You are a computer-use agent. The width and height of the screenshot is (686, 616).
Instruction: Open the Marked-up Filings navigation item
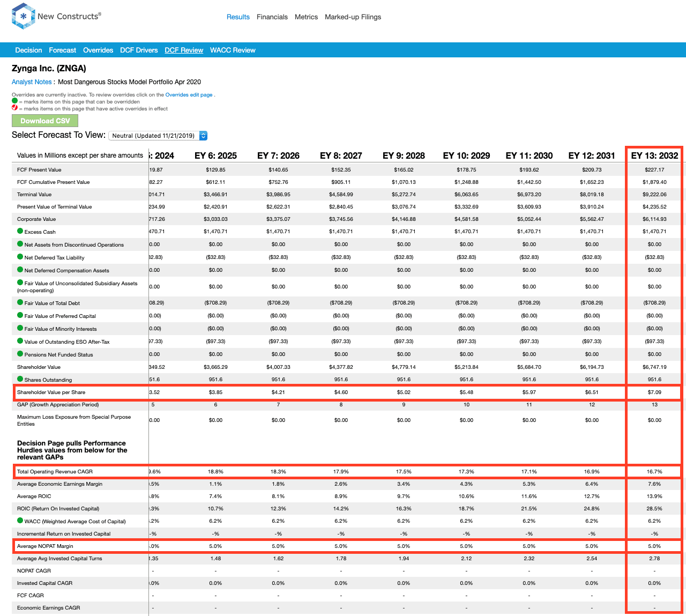coord(353,17)
